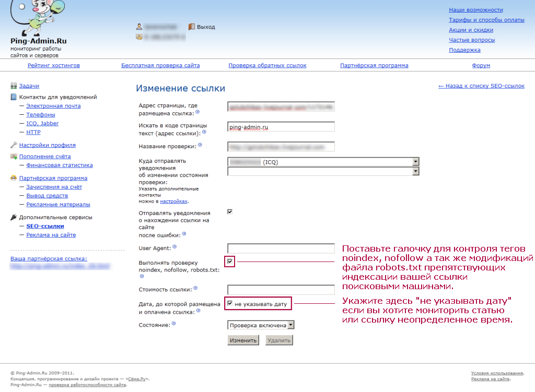Click the Название проверки input field
Image resolution: width=535 pixels, height=392 pixels.
[281, 147]
